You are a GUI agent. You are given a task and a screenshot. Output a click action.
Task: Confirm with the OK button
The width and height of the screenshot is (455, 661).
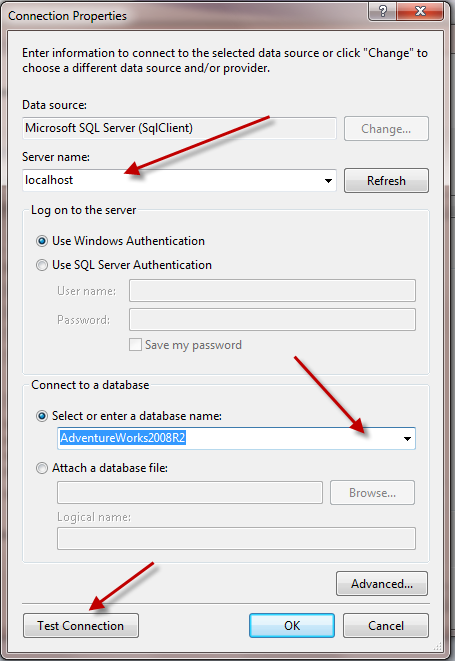pyautogui.click(x=292, y=626)
